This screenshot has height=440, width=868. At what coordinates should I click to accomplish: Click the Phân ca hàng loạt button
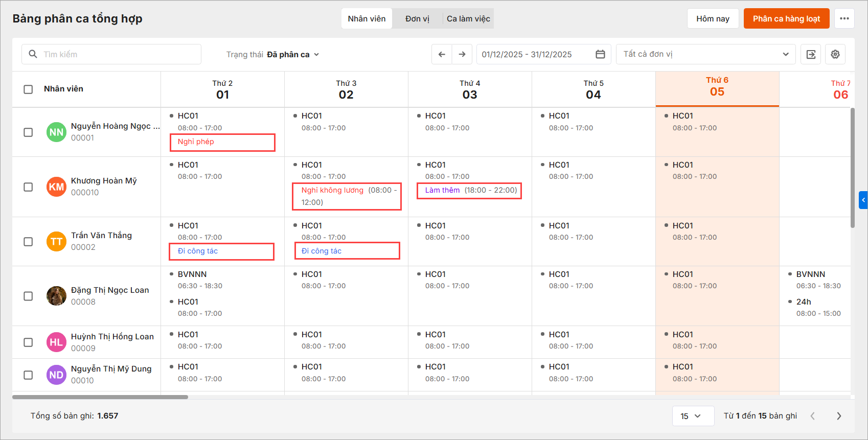click(786, 18)
